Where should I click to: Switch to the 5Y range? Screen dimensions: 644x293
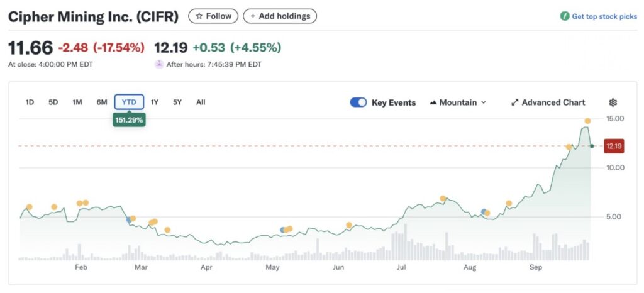point(177,102)
